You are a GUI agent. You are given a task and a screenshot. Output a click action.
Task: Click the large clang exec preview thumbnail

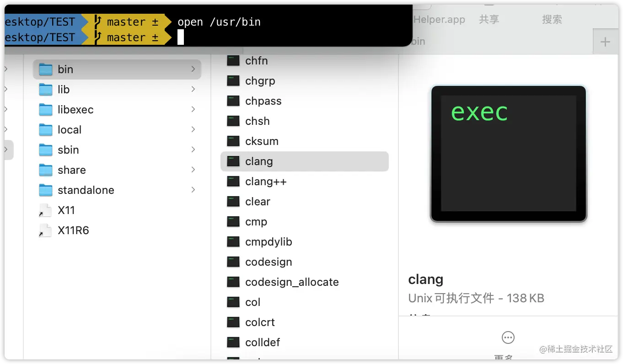tap(508, 154)
